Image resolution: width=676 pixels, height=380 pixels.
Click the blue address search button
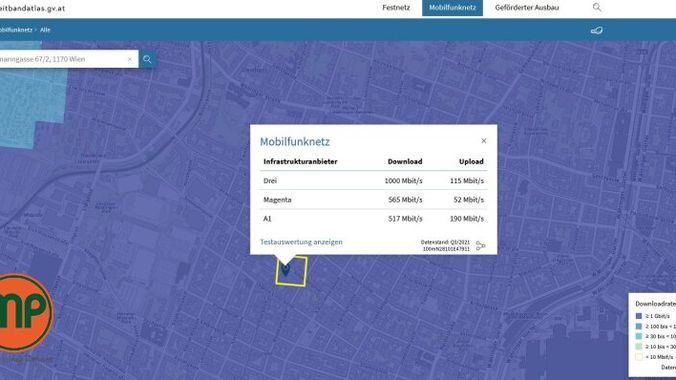(x=147, y=60)
